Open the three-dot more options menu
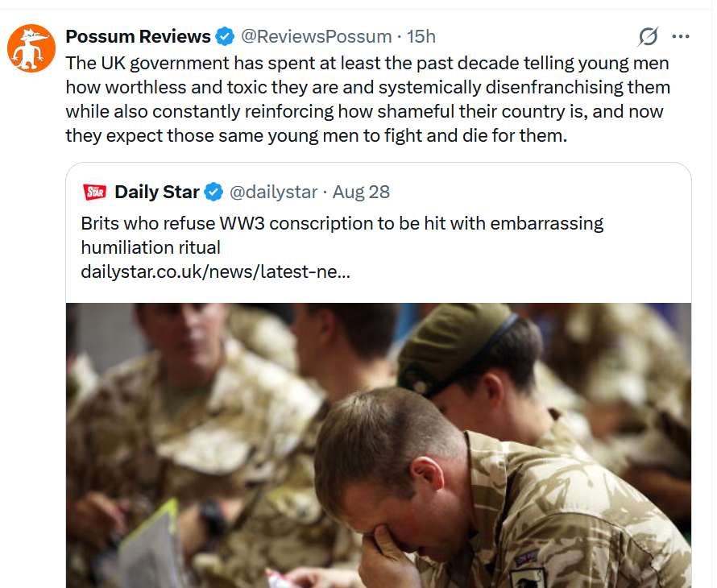The height and width of the screenshot is (588, 717). click(681, 36)
